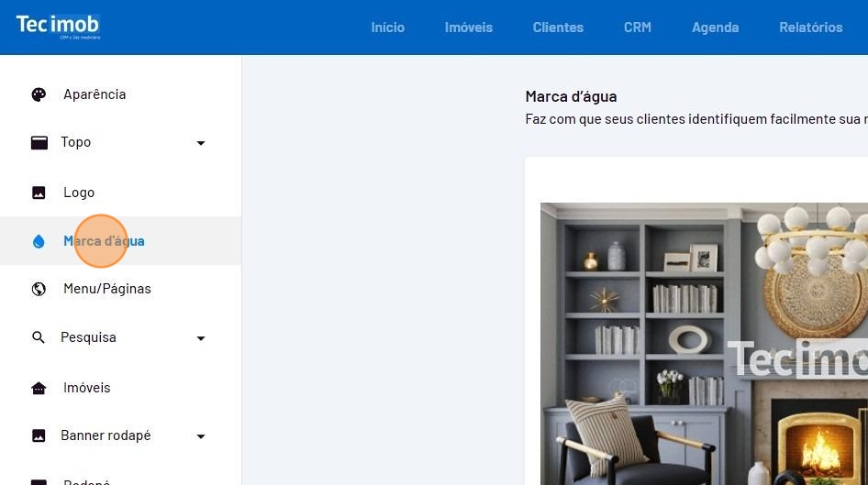
Task: Switch to Agenda in the top navigation
Action: tap(715, 28)
